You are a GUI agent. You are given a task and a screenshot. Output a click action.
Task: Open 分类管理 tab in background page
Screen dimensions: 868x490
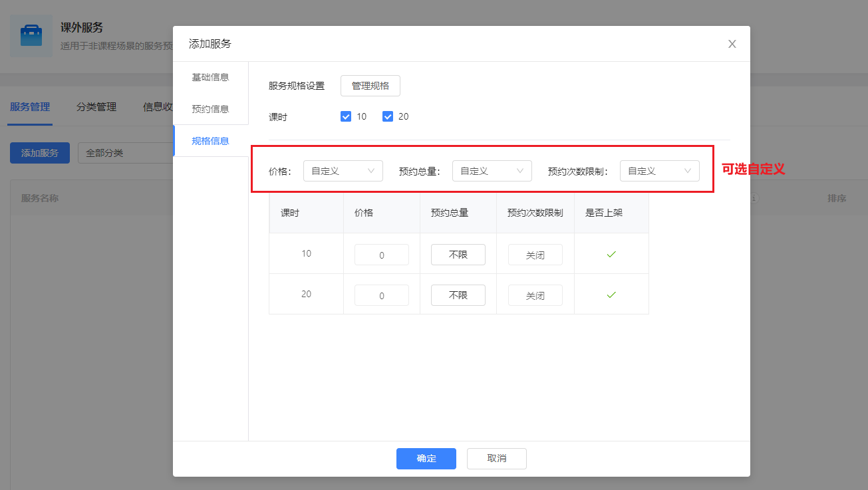click(96, 106)
